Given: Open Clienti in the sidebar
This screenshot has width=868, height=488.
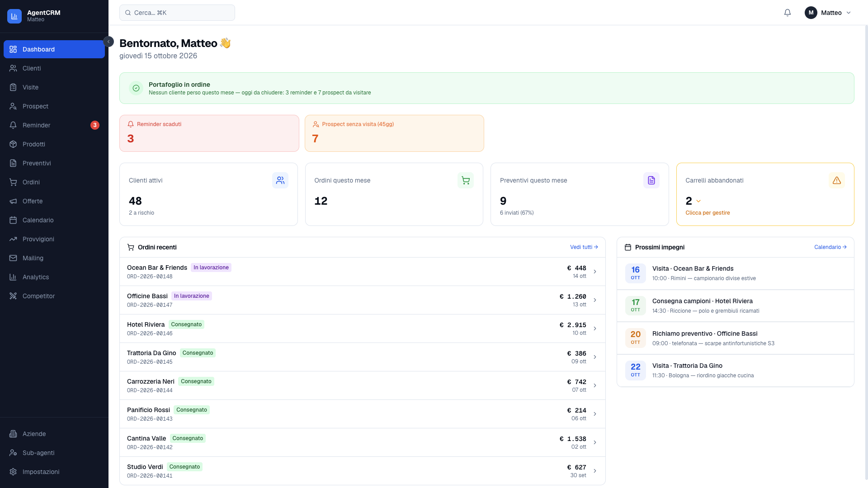Looking at the screenshot, I should (x=54, y=68).
